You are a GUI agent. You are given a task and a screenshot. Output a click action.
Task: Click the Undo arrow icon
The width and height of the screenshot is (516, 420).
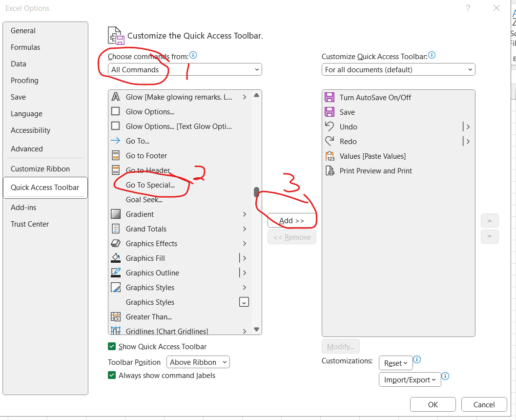330,126
